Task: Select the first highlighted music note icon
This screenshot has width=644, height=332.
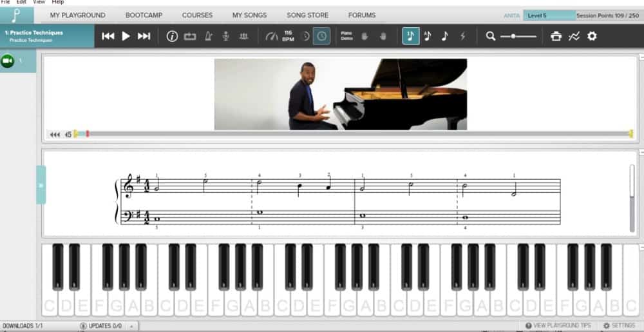Action: (x=411, y=36)
